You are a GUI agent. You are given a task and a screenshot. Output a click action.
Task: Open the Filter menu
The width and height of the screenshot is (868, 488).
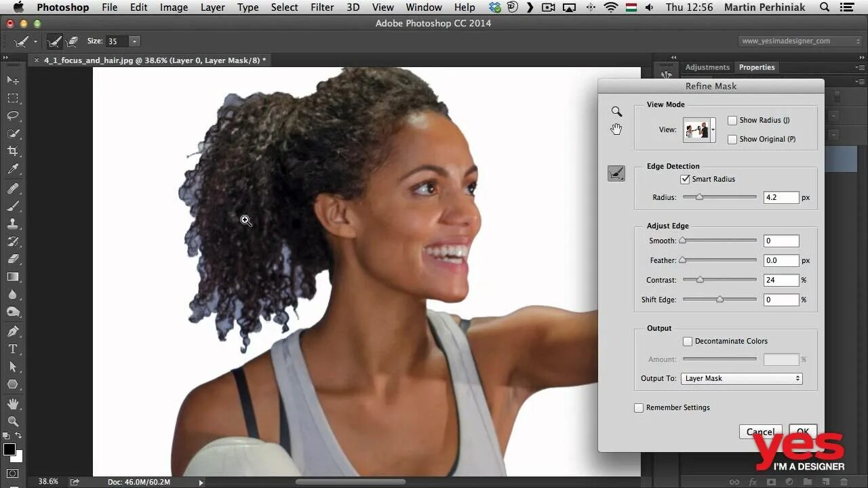click(x=322, y=7)
